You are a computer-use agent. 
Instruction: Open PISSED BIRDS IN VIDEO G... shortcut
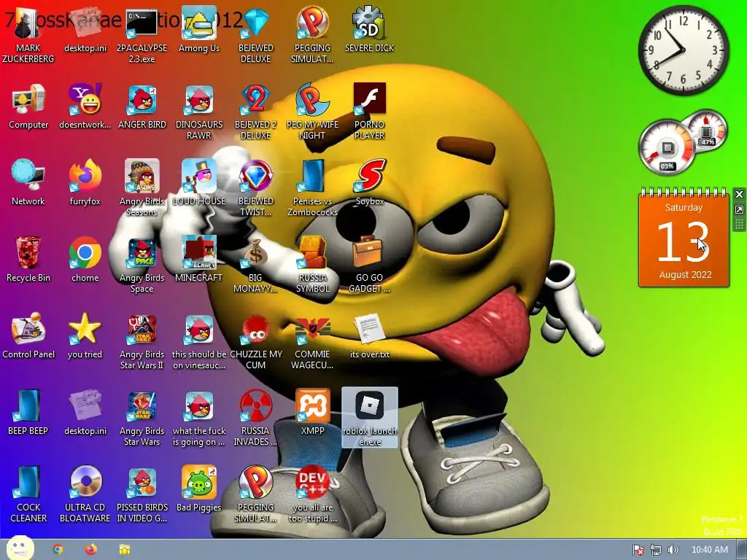point(142,494)
